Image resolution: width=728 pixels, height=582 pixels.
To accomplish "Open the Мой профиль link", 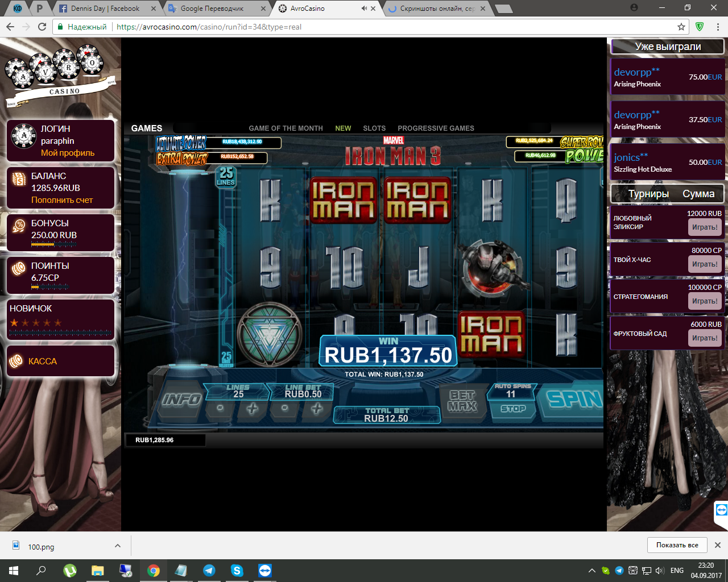I will point(68,153).
